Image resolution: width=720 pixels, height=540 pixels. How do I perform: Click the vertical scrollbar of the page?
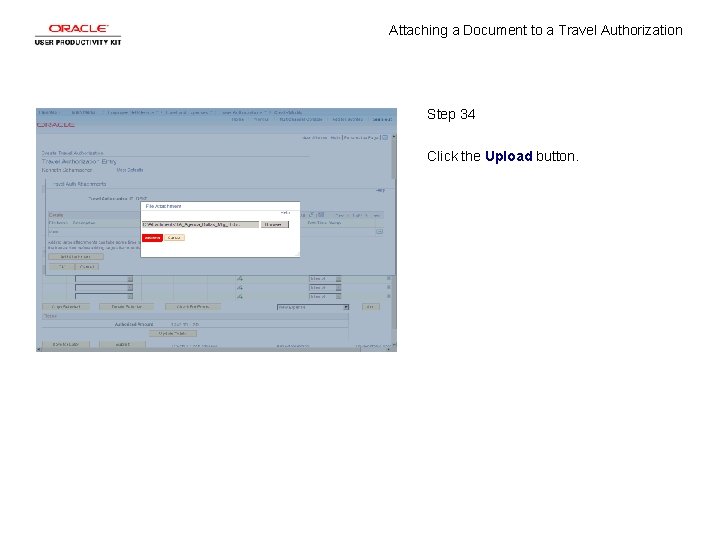point(394,239)
